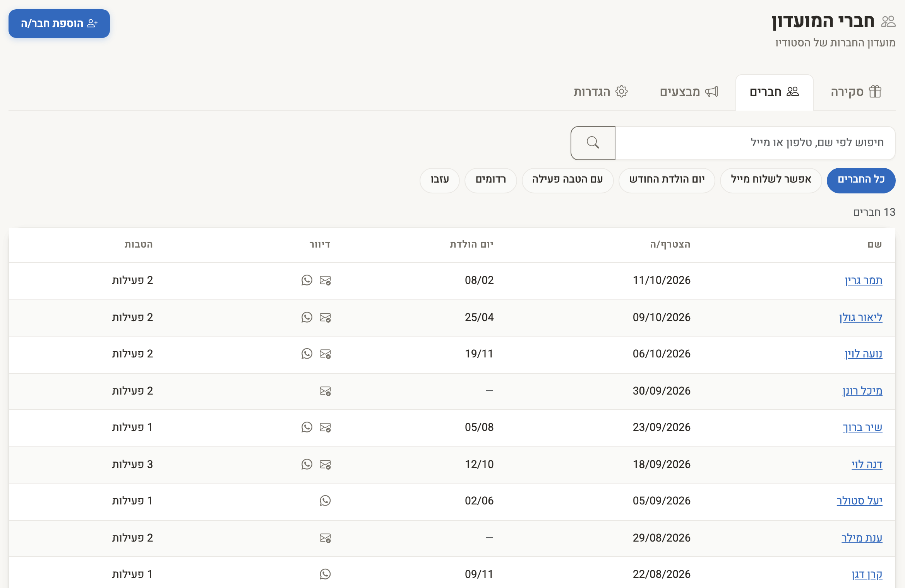The width and height of the screenshot is (905, 588).
Task: Switch to the חברים tab
Action: 774,92
